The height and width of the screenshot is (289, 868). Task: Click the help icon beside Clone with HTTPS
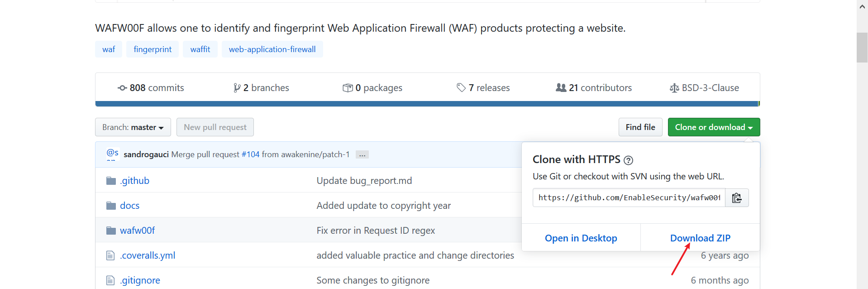[x=628, y=160]
